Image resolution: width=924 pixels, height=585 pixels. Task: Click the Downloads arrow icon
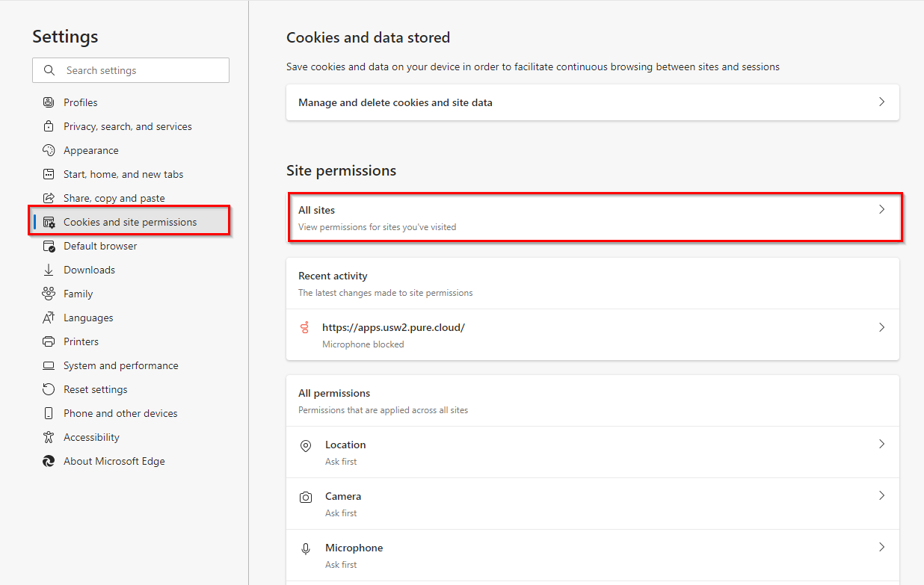49,270
